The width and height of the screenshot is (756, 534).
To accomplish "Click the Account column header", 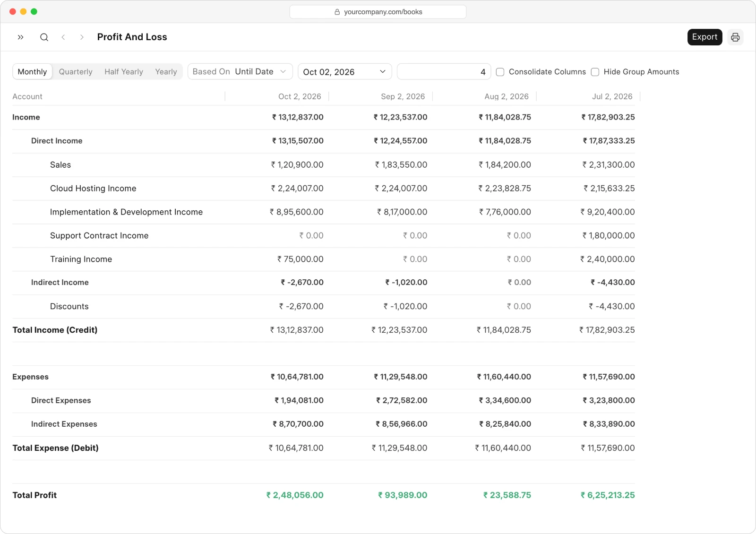I will tap(27, 96).
